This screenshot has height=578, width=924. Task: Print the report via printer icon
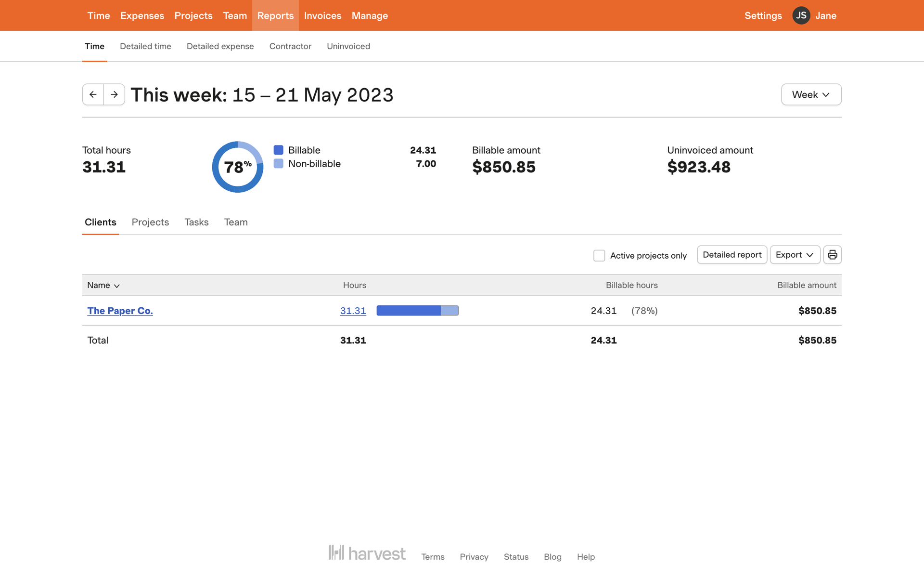(x=832, y=255)
